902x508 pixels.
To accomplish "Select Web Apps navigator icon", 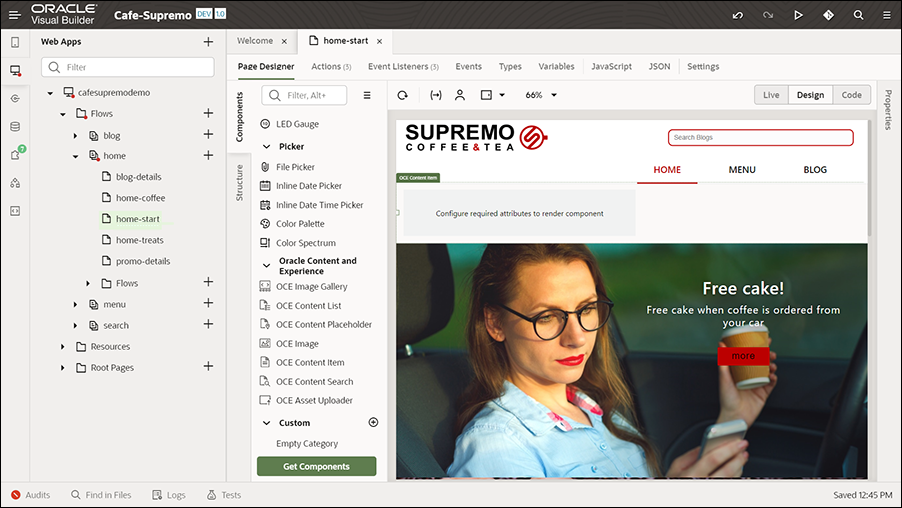I will [x=15, y=70].
